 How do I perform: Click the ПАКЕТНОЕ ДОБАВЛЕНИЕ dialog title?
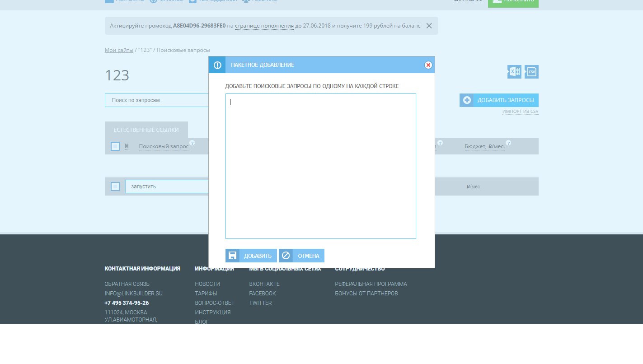coord(263,65)
